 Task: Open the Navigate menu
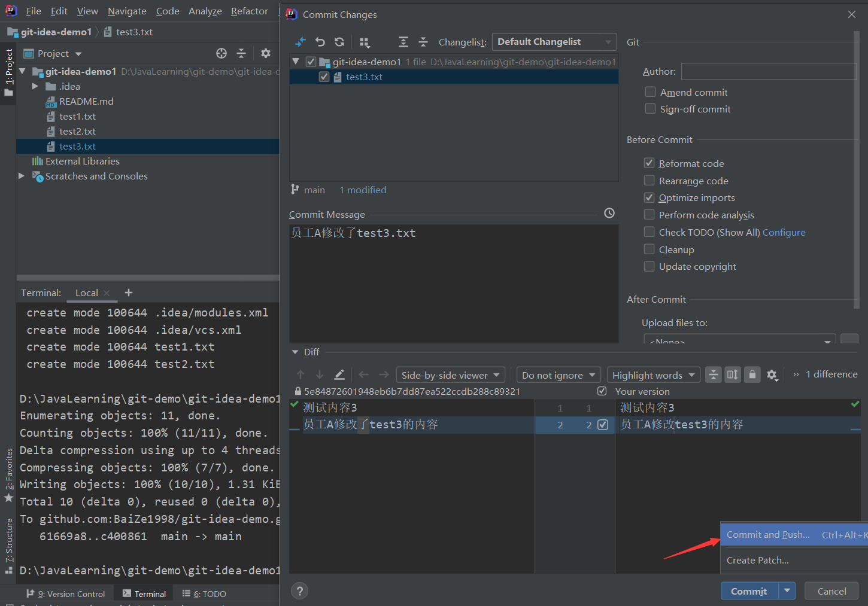click(x=127, y=11)
